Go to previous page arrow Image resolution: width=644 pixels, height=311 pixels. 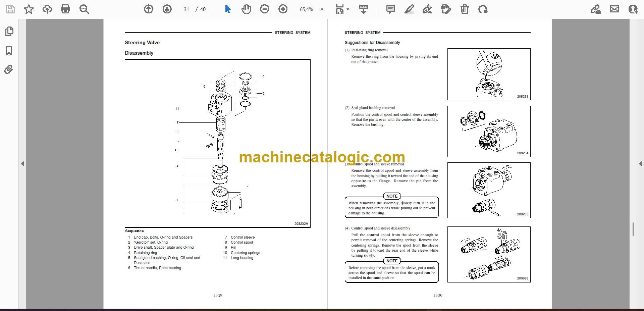pyautogui.click(x=149, y=9)
